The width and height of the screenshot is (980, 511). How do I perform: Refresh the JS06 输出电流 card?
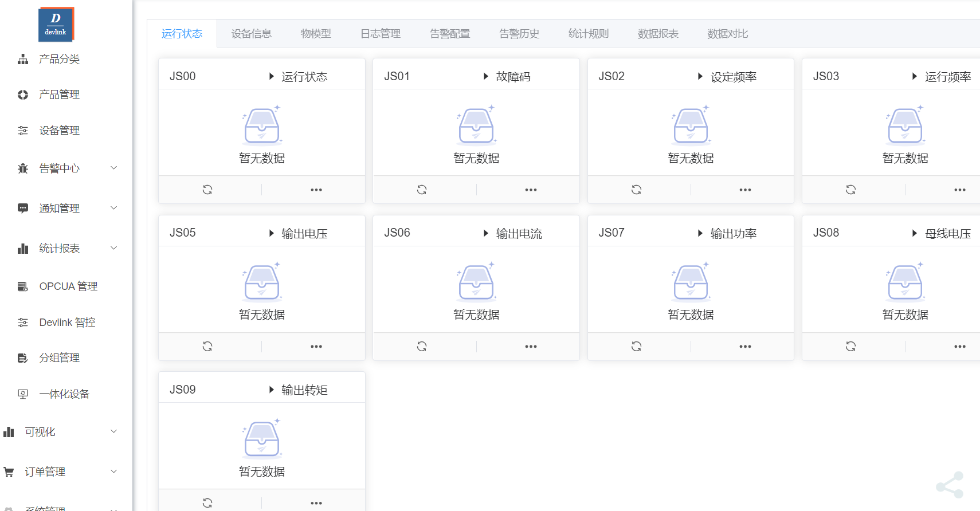tap(422, 346)
